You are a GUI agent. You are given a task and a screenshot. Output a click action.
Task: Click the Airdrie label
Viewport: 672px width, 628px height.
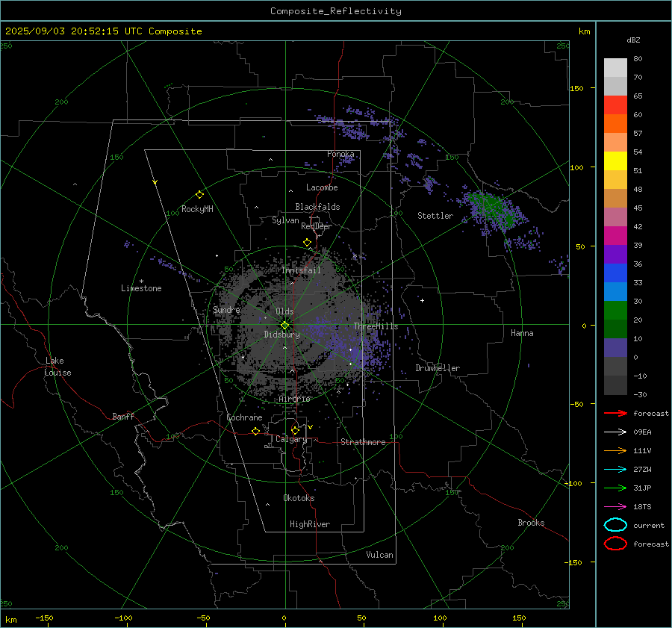[x=294, y=399]
